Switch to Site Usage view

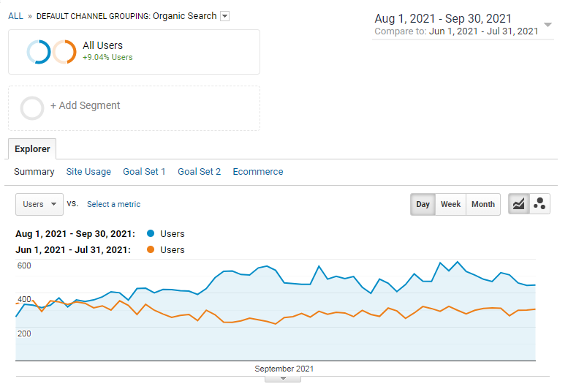pyautogui.click(x=88, y=172)
